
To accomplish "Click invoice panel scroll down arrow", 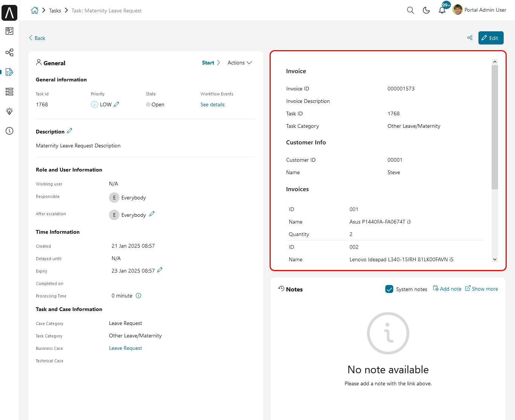I will 495,259.
